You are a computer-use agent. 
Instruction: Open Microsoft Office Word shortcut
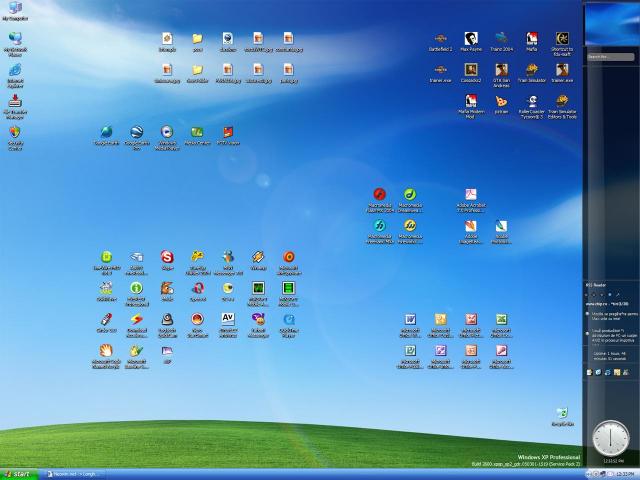(410, 325)
